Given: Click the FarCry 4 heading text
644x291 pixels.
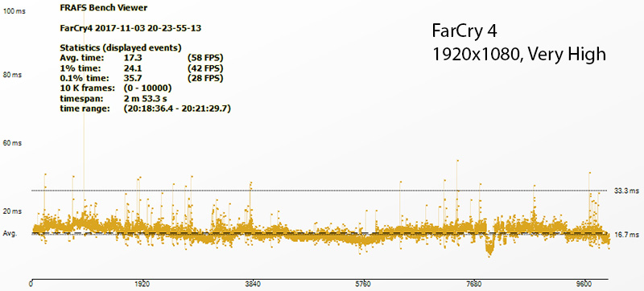Looking at the screenshot, I should click(464, 31).
